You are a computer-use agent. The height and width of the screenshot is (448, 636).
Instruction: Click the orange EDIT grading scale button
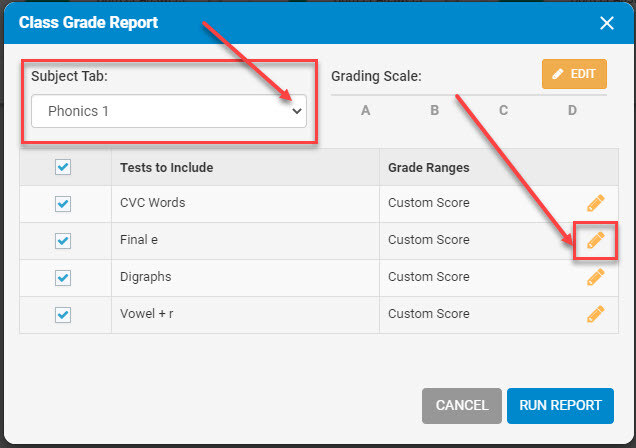[x=574, y=74]
